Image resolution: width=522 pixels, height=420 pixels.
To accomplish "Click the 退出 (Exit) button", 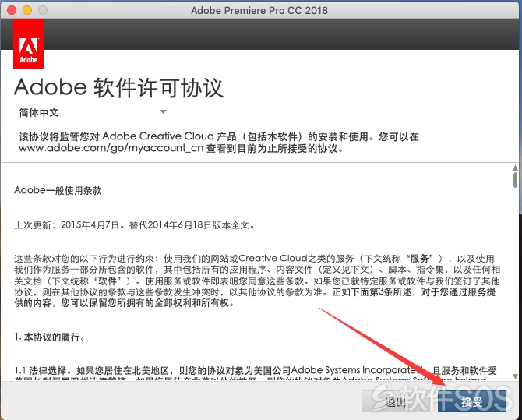I will click(x=397, y=401).
